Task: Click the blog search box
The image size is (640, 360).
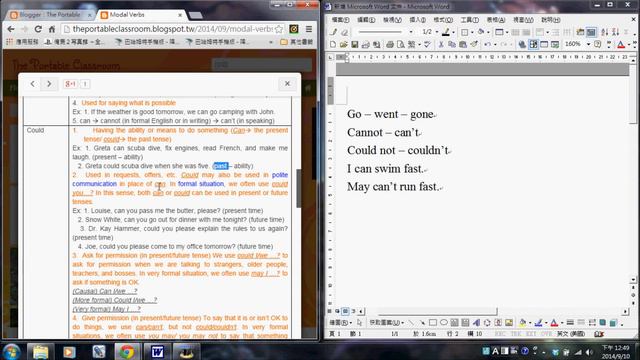Action: coord(261,64)
